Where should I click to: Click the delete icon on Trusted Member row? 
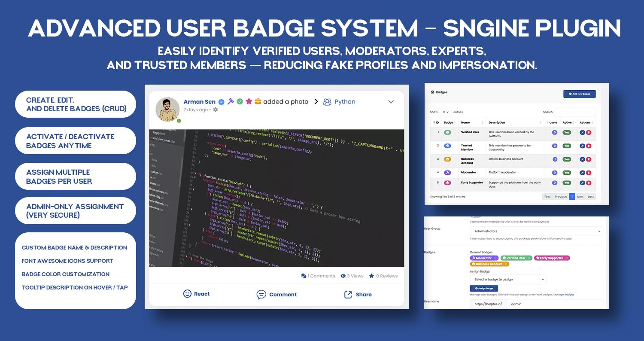pos(588,146)
